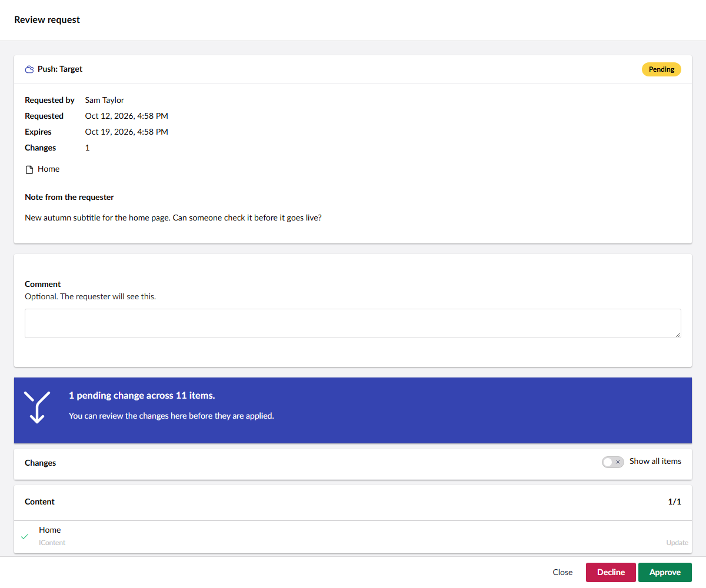Viewport: 706px width, 588px height.
Task: Open the Home content change row
Action: click(x=353, y=536)
